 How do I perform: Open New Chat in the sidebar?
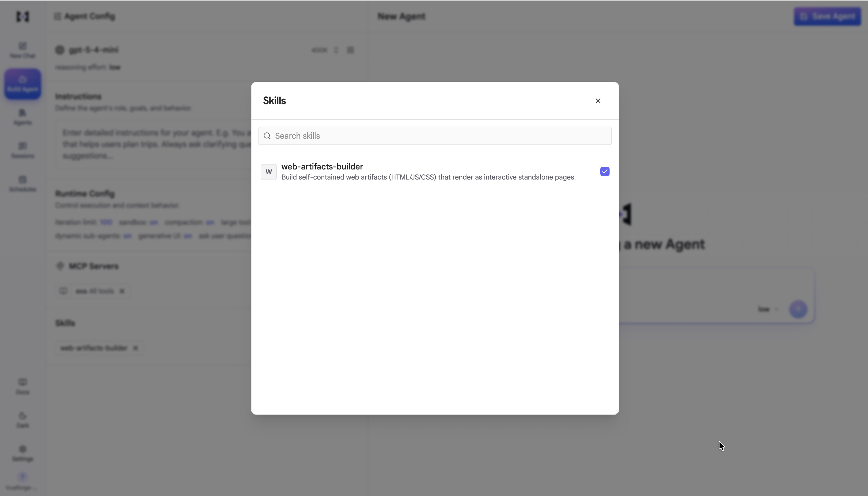22,50
